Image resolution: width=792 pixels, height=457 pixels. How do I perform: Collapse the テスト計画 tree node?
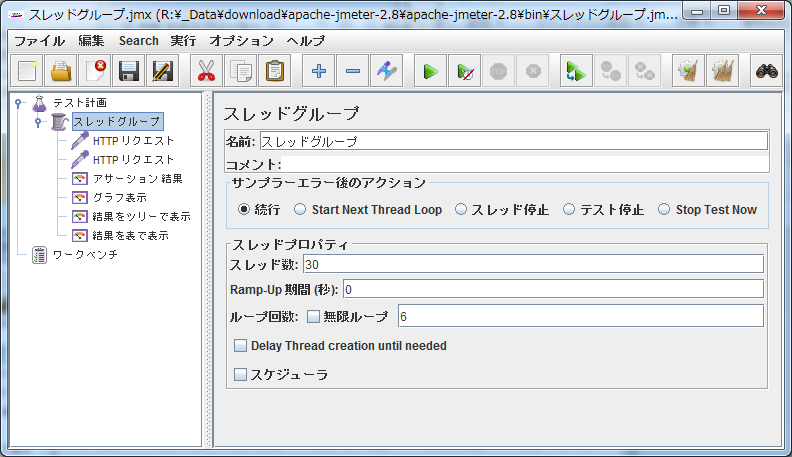coord(18,102)
